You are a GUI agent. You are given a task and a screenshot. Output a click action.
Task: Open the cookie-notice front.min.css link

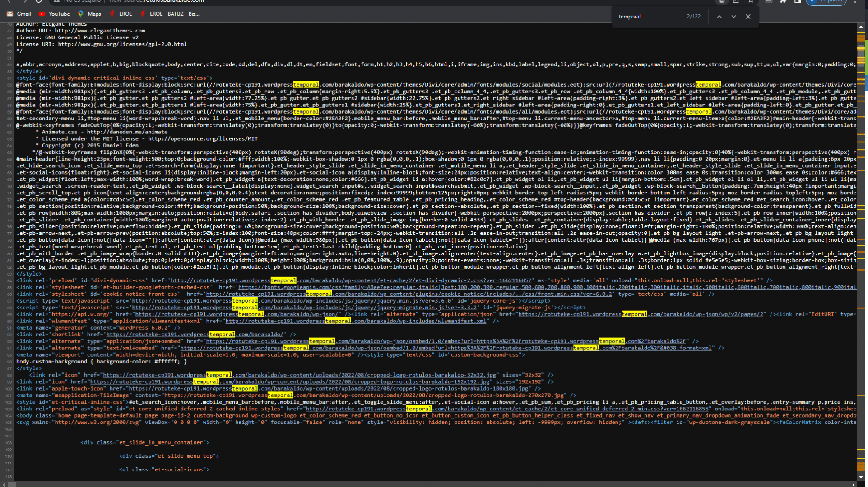(x=409, y=294)
